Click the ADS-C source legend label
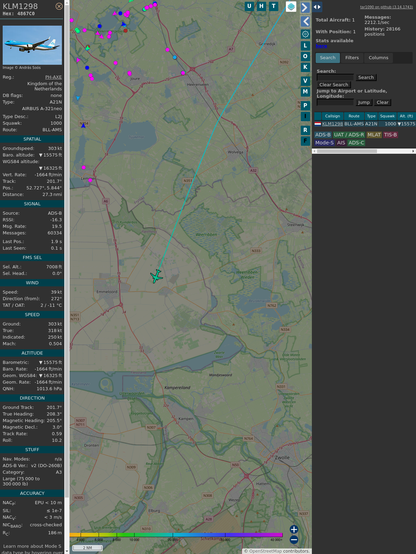416x554 pixels. [x=356, y=143]
